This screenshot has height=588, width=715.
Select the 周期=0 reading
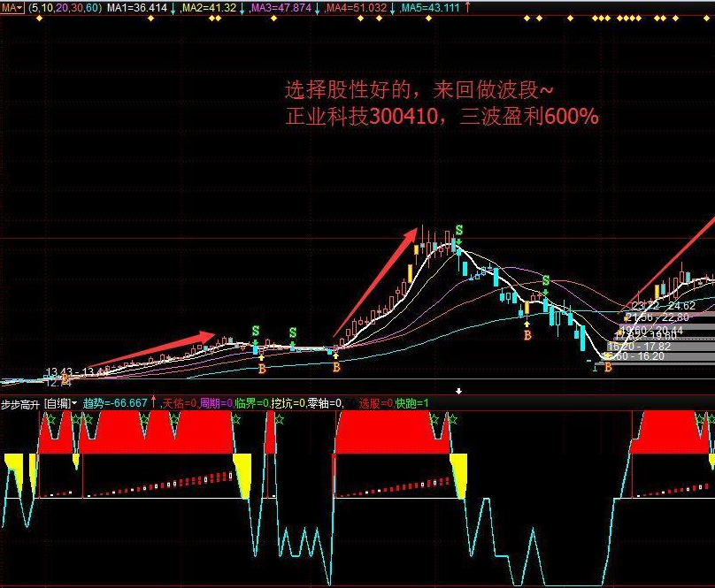(216, 403)
